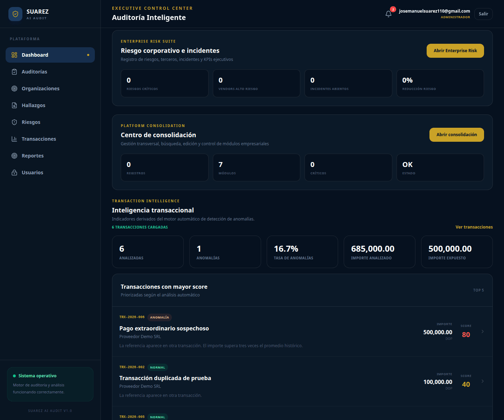The width and height of the screenshot is (504, 420).
Task: Click the Dashboard grid icon
Action: coord(14,55)
